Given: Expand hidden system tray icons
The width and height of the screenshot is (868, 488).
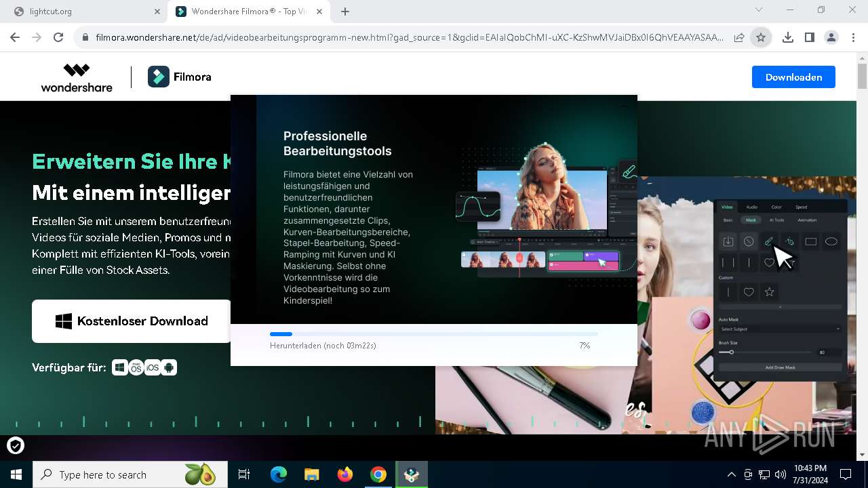Looking at the screenshot, I should tap(731, 474).
